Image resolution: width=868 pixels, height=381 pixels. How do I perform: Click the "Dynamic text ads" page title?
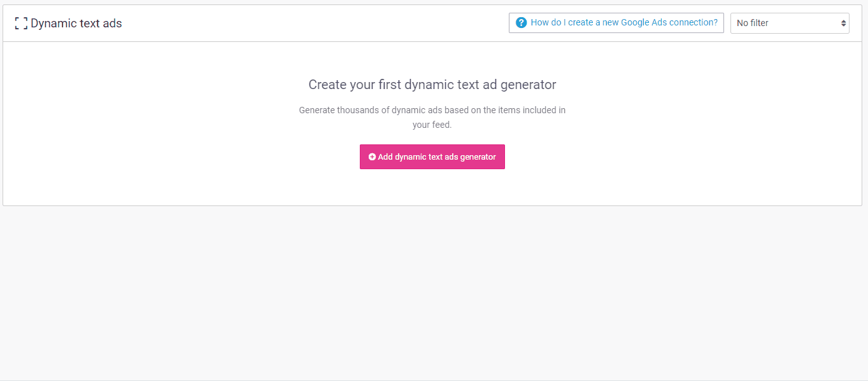pyautogui.click(x=76, y=24)
